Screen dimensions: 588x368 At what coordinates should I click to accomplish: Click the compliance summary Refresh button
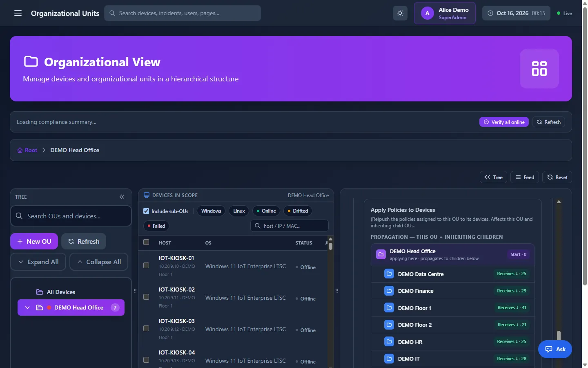(548, 122)
